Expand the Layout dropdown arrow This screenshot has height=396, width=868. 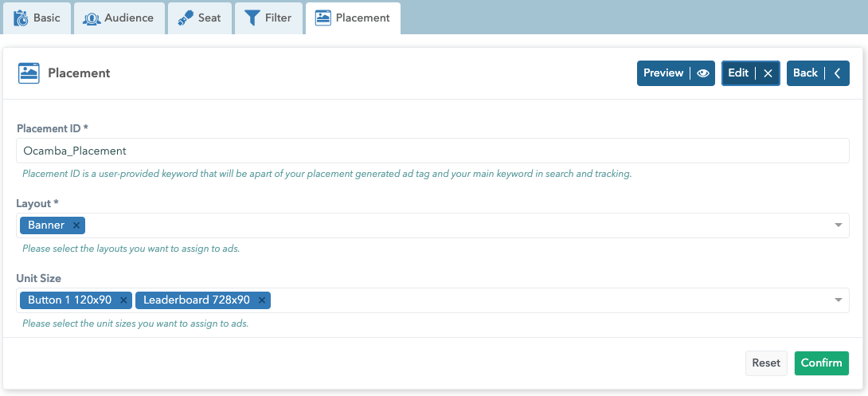pos(838,225)
